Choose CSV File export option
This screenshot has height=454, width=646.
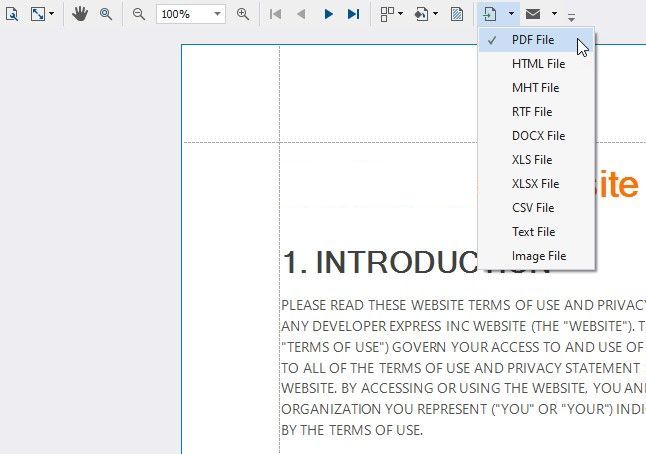532,208
